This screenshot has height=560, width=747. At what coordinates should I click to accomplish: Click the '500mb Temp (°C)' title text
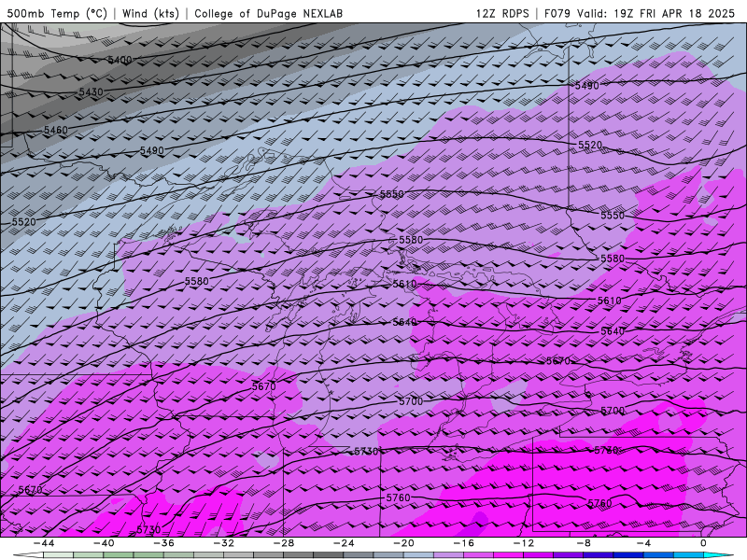[57, 13]
